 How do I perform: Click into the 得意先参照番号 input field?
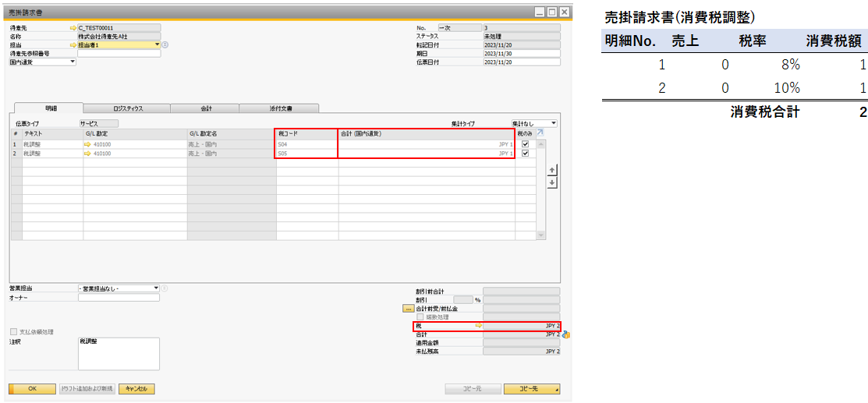119,54
